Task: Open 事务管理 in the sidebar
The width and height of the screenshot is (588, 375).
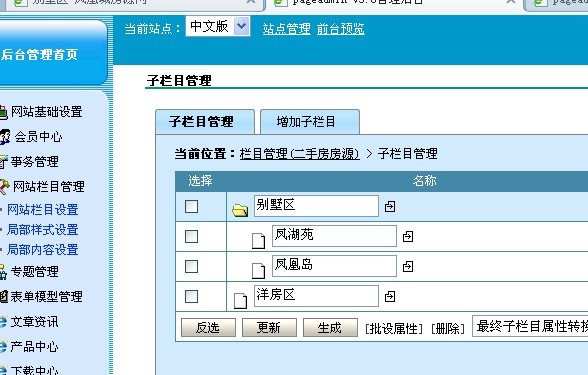Action: click(x=34, y=162)
